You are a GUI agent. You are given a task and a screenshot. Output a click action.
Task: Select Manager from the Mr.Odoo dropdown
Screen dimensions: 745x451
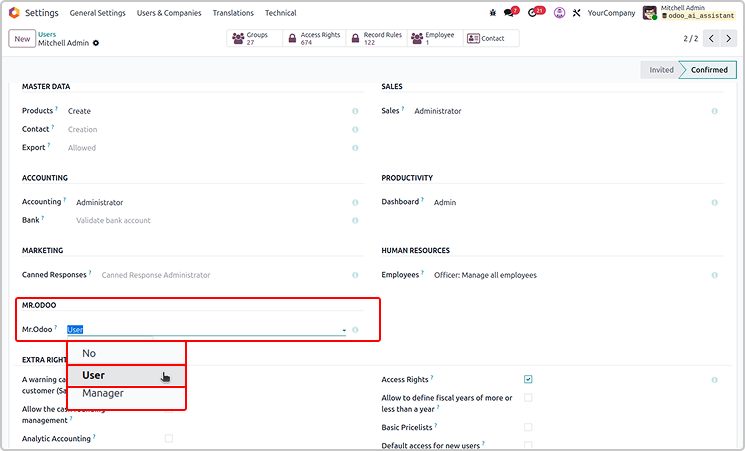point(103,393)
